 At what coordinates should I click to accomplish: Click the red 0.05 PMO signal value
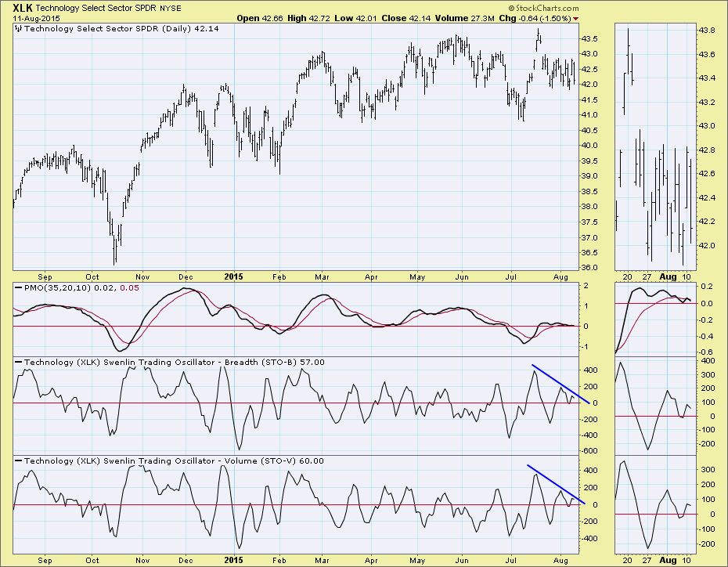point(129,288)
